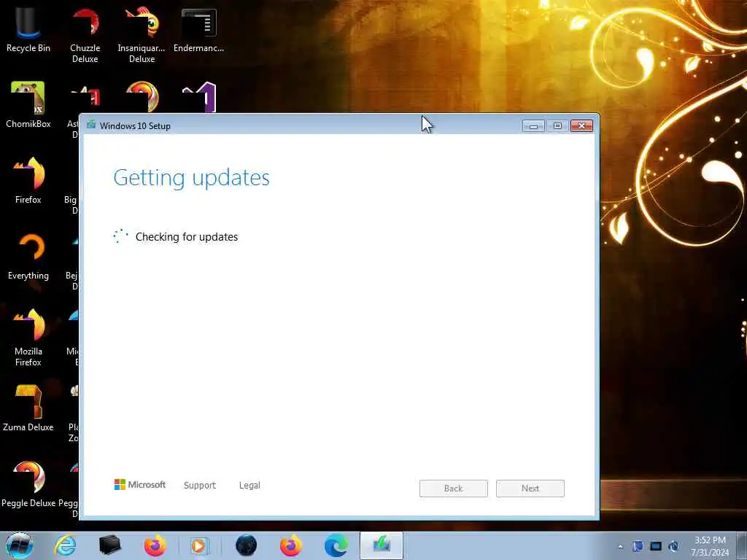The width and height of the screenshot is (747, 560).
Task: Open the Everything search desktop icon
Action: pyautogui.click(x=28, y=257)
